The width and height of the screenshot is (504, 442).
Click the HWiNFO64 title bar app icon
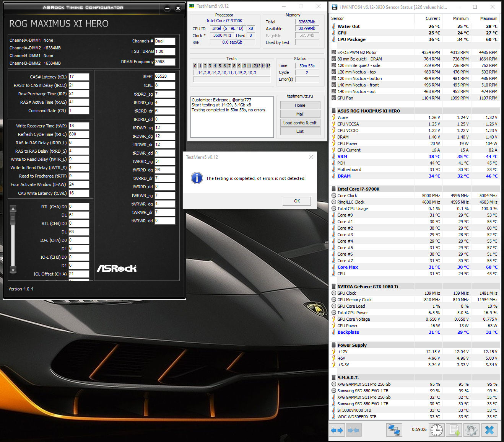point(335,7)
